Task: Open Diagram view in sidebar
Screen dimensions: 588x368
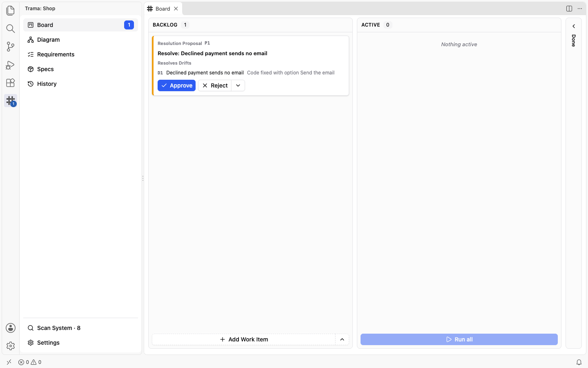Action: (x=80, y=40)
